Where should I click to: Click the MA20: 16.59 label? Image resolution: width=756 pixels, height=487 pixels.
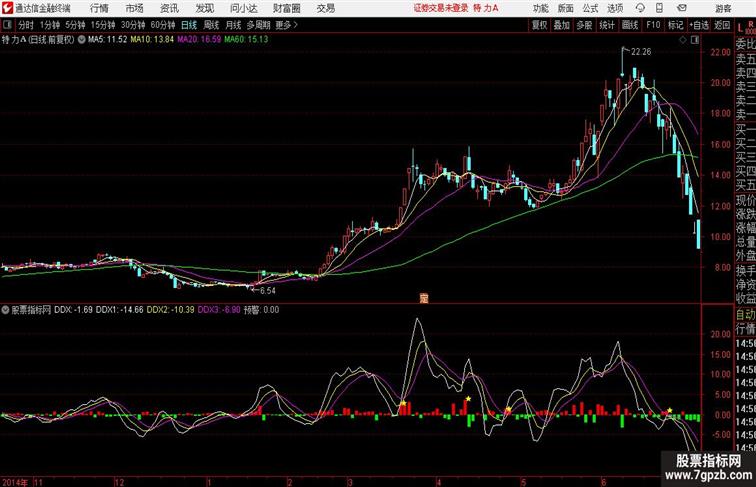pos(199,40)
